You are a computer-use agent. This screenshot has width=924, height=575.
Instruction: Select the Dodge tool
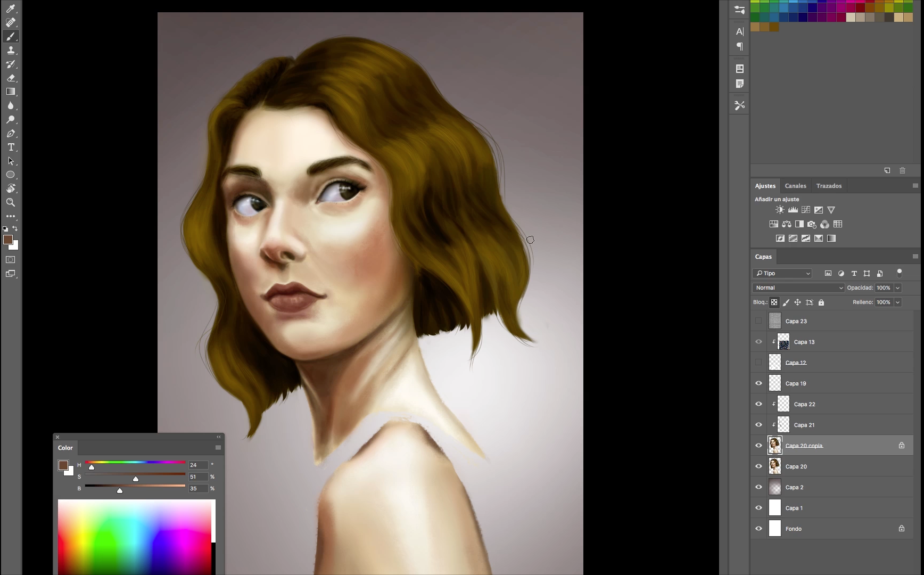(11, 119)
